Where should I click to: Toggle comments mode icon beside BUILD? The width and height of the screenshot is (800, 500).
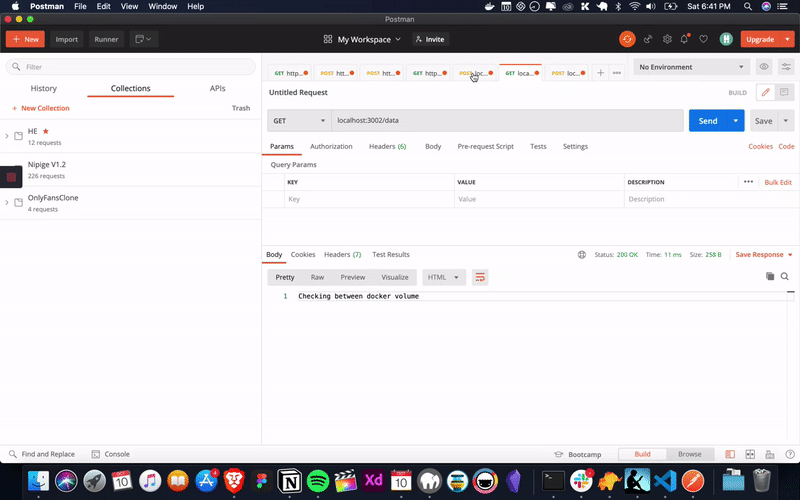point(784,92)
